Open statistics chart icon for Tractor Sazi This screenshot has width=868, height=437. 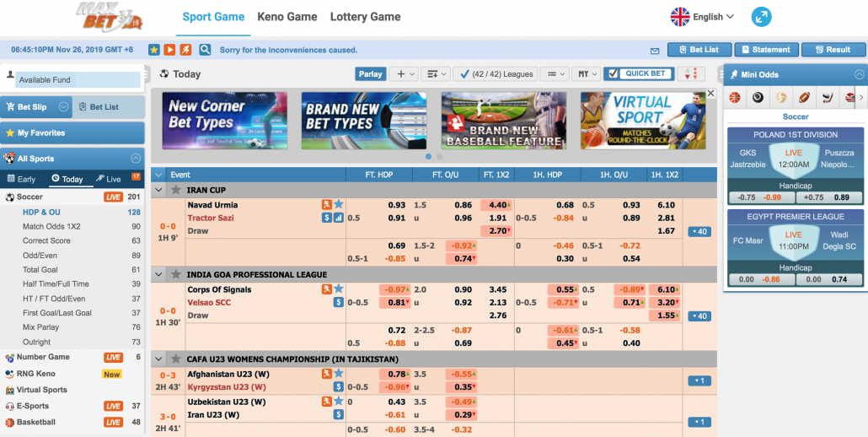[338, 218]
